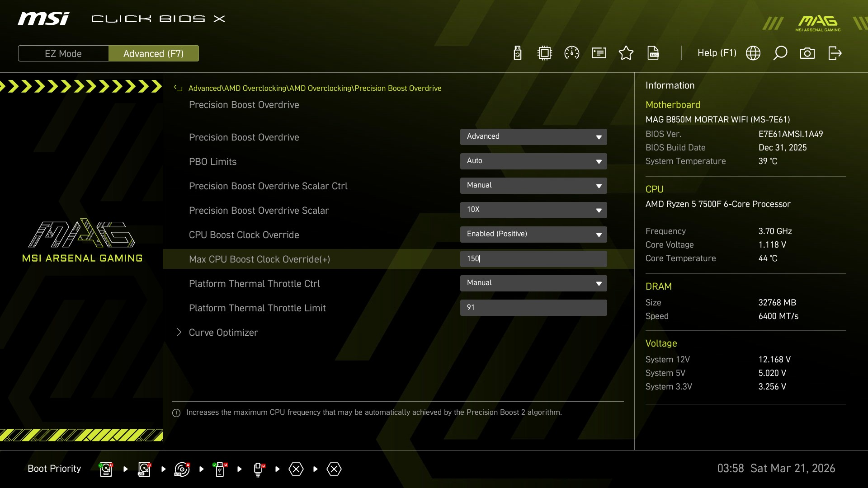The width and height of the screenshot is (868, 488).
Task: Open the search magnifier icon
Action: (x=780, y=53)
